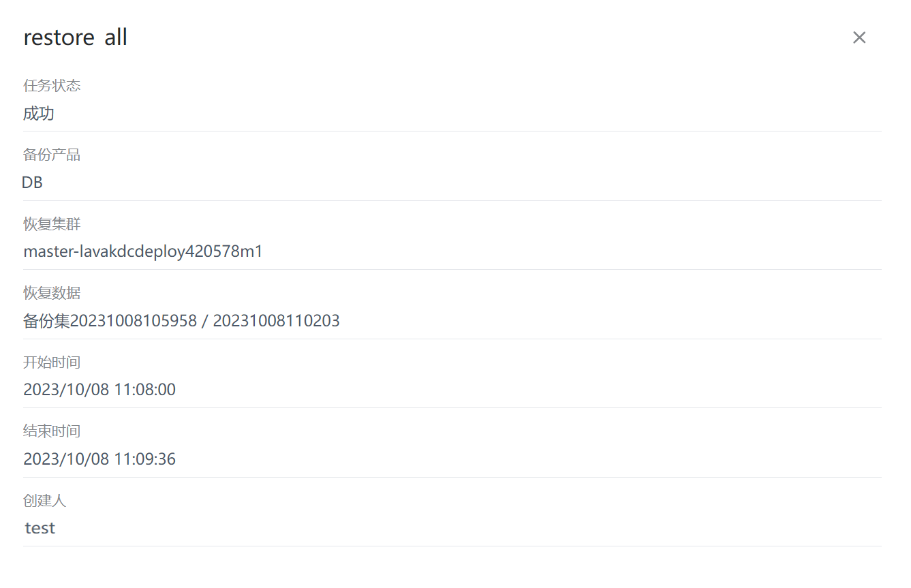This screenshot has height=588, width=911.
Task: Select the 创建人 field label
Action: (x=45, y=501)
